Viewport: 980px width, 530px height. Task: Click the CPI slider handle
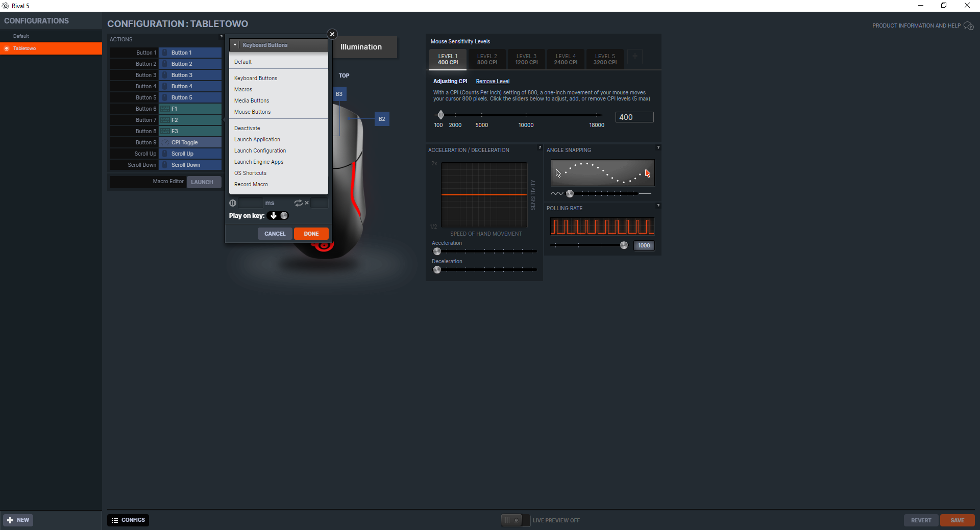pos(440,115)
